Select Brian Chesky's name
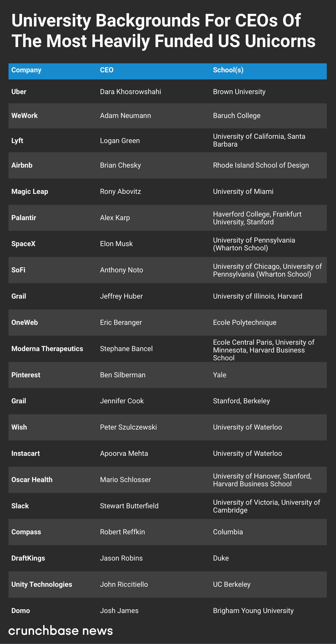Screen dimensions: 336x644 (x=121, y=165)
